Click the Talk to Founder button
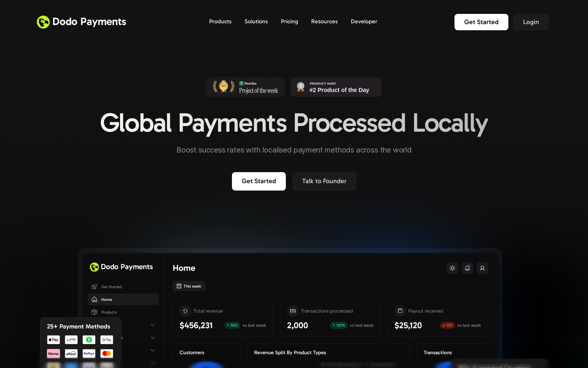This screenshot has height=368, width=588. (324, 181)
